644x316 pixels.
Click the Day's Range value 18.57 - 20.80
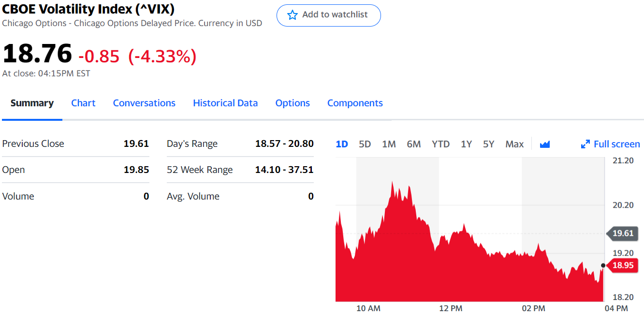tap(284, 144)
